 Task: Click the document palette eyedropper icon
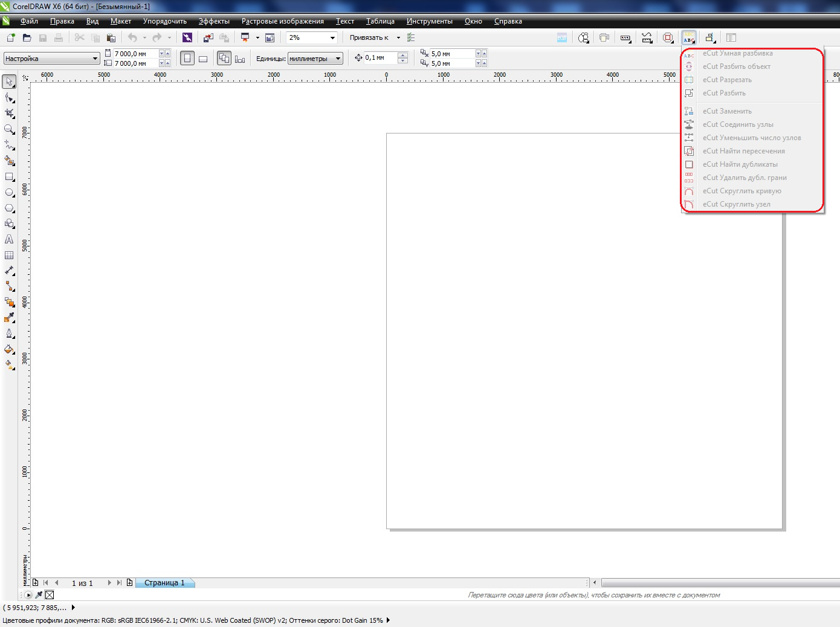pyautogui.click(x=39, y=595)
